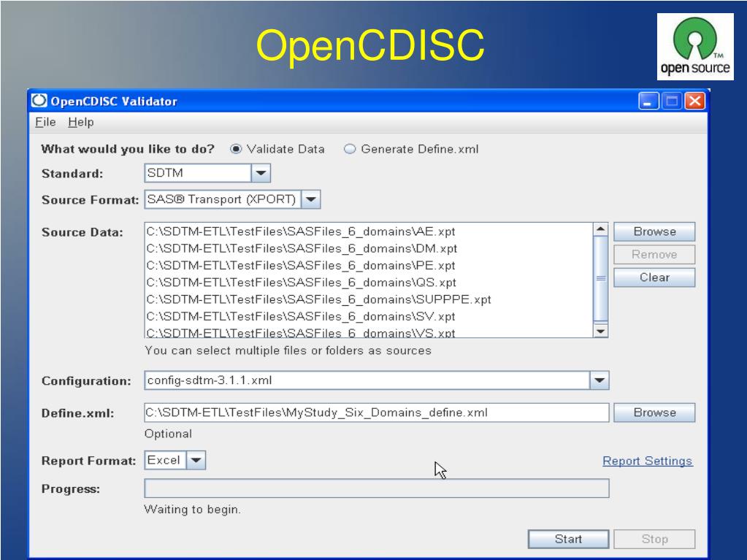Click the Define.xml path input field

376,413
